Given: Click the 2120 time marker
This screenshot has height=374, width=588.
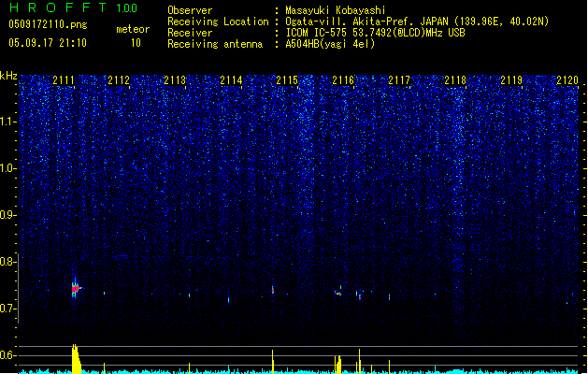Looking at the screenshot, I should pos(567,80).
